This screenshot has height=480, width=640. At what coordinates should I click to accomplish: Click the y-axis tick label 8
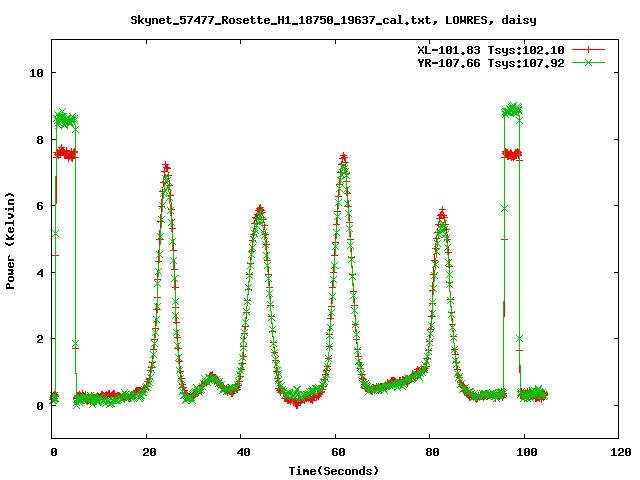click(x=40, y=140)
